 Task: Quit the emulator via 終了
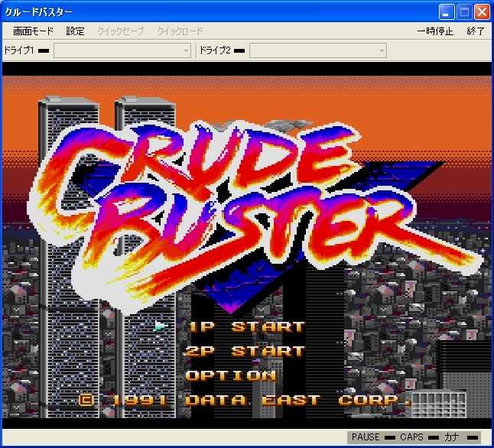pos(476,31)
